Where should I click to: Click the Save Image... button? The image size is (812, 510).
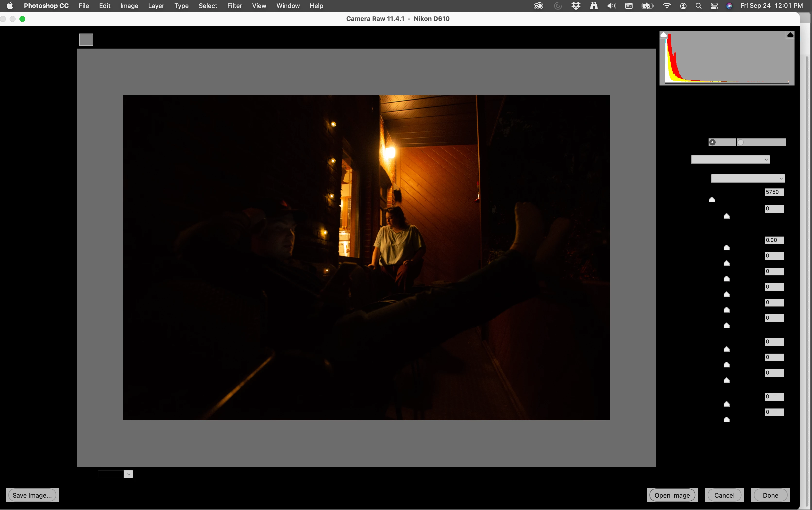tap(32, 495)
